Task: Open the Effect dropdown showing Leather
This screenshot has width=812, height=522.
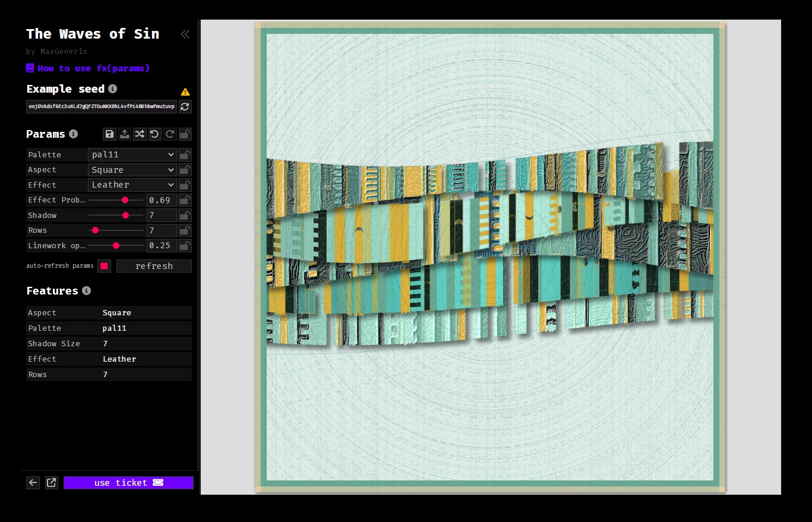Action: pyautogui.click(x=132, y=185)
